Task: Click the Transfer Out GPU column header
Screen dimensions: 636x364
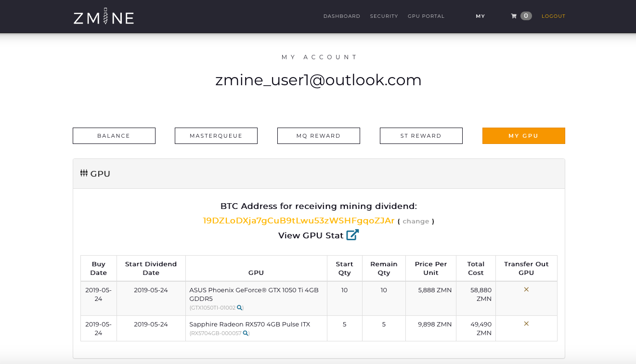Action: pos(526,268)
